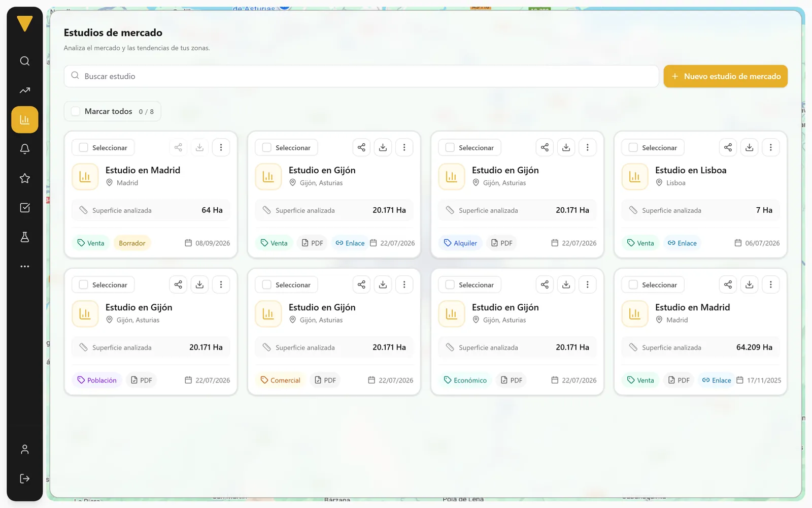The image size is (812, 508).
Task: Download the Gijón Económico study
Action: click(x=566, y=284)
